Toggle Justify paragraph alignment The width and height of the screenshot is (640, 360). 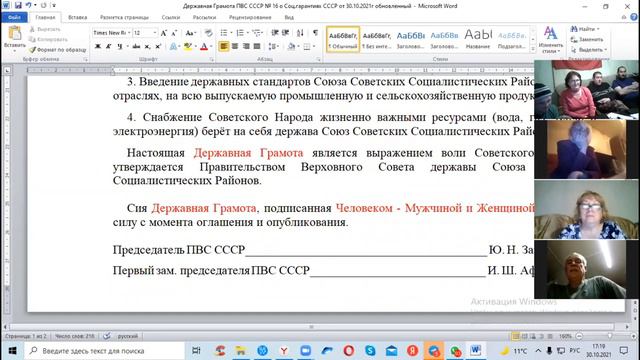[257, 47]
